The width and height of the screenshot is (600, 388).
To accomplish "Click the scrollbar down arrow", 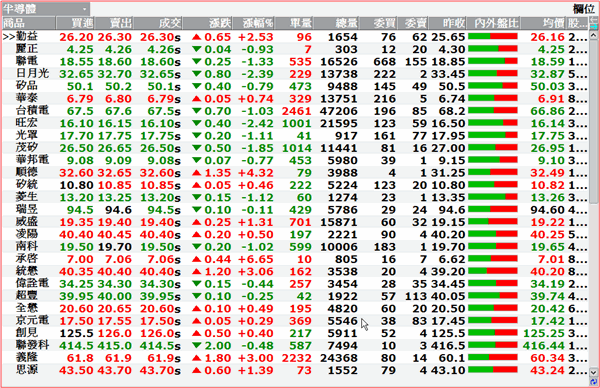I will (x=593, y=372).
